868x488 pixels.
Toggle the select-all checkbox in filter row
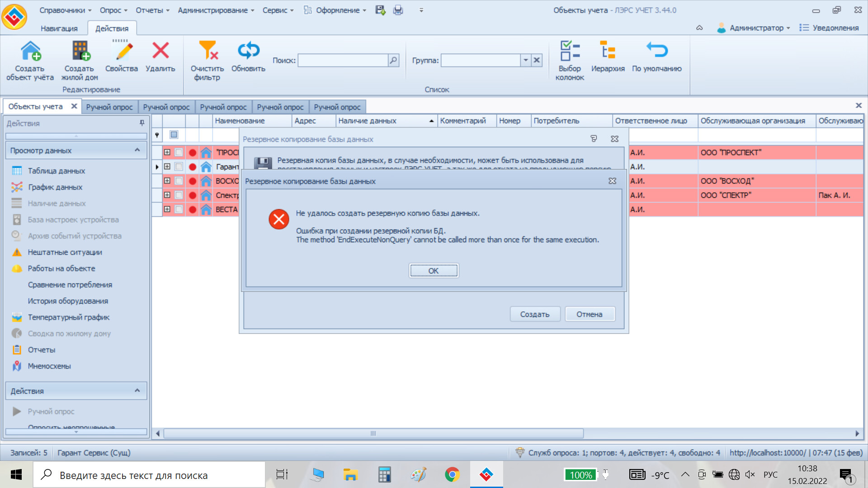tap(174, 135)
